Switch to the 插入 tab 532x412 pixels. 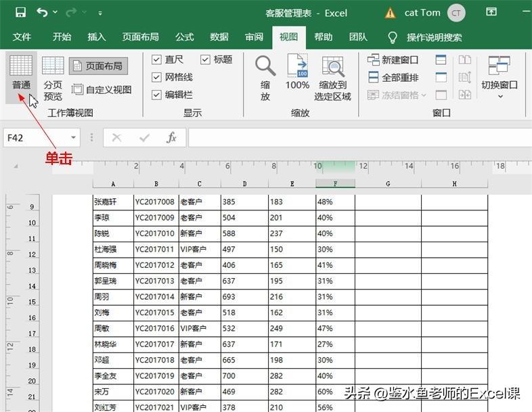click(x=97, y=37)
